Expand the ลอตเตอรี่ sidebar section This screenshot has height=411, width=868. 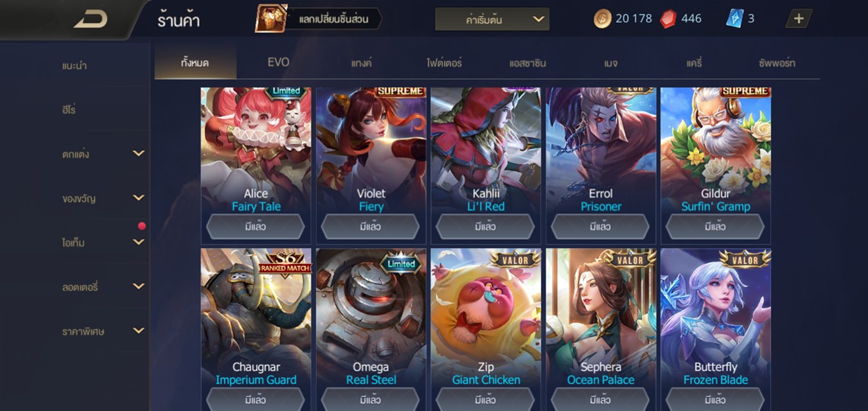point(139,286)
